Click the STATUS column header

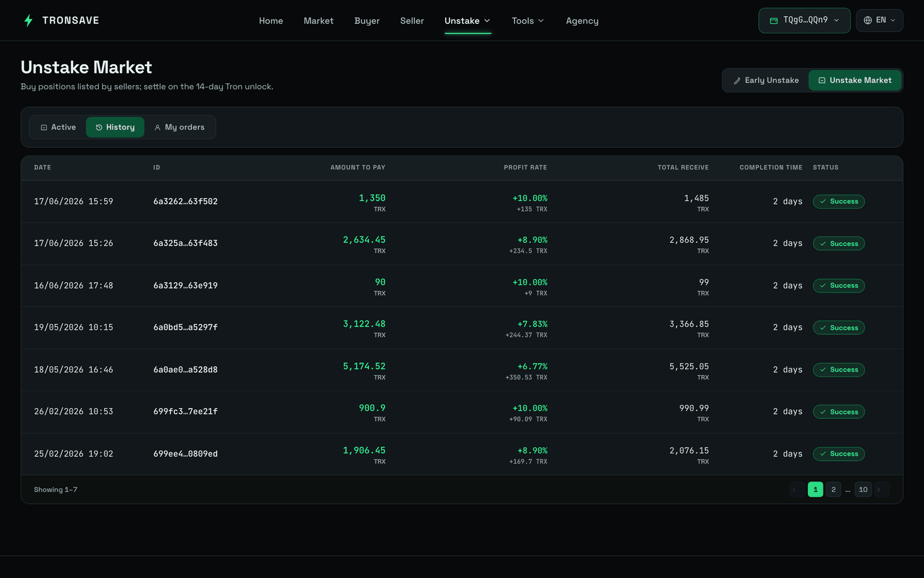tap(826, 168)
